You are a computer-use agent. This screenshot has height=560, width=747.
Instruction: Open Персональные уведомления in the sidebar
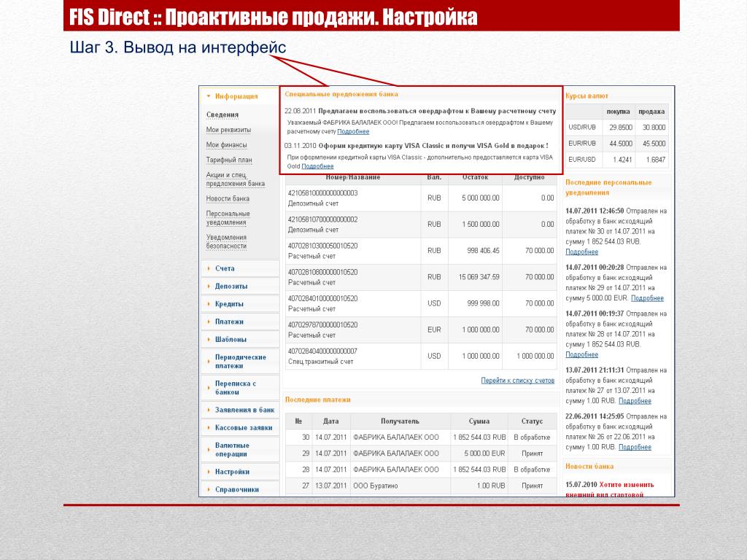tap(228, 218)
